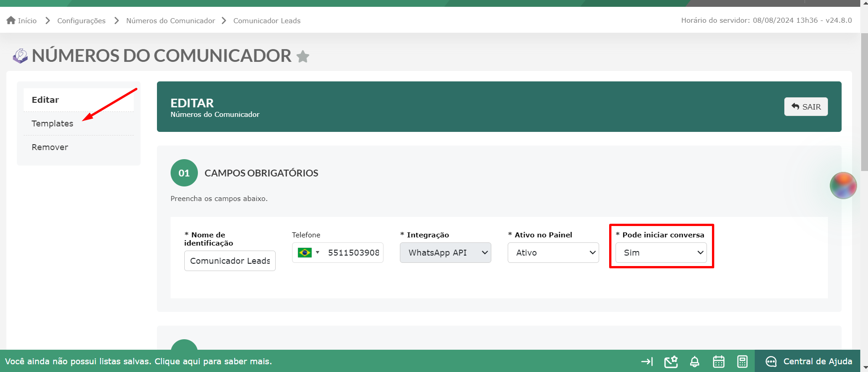Open Central de Ajuda
Viewport: 868px width, 372px height.
click(x=807, y=362)
